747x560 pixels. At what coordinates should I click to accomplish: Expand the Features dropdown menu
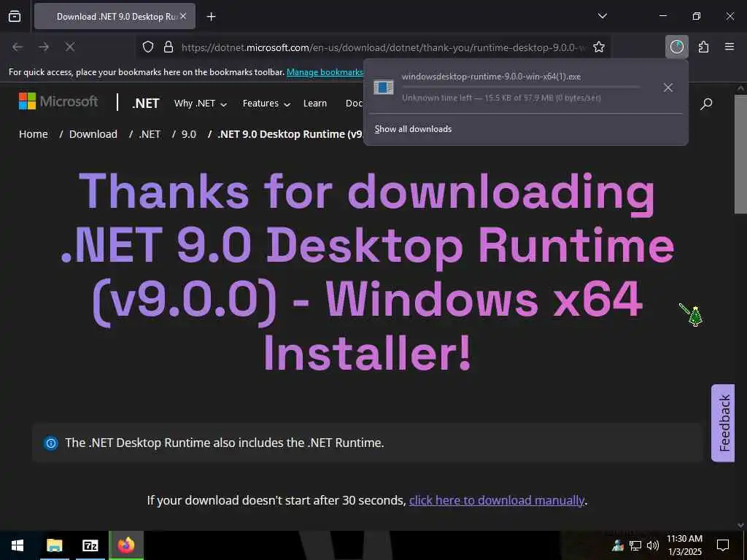[x=266, y=104]
